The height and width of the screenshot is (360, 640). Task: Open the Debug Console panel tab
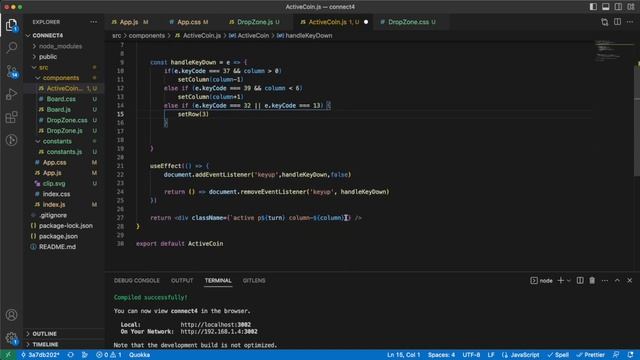137,280
